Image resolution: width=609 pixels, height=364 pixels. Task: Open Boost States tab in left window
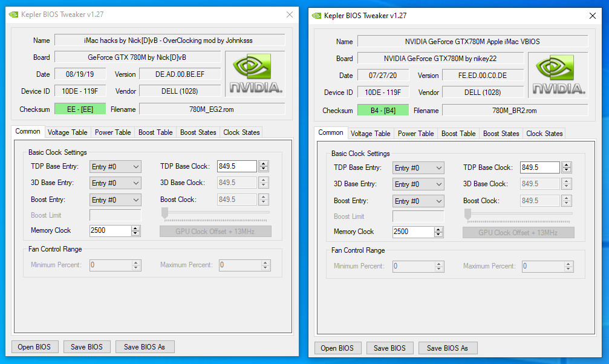[x=198, y=132]
